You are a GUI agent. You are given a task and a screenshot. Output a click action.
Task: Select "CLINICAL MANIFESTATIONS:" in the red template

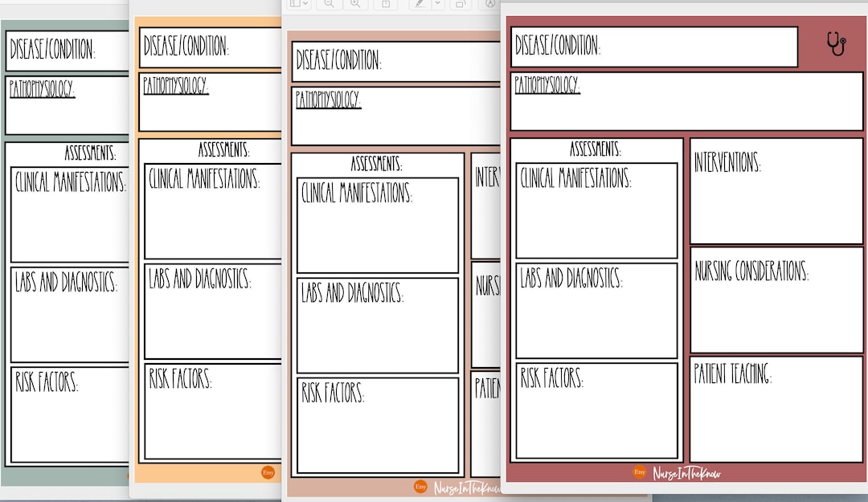tap(575, 178)
